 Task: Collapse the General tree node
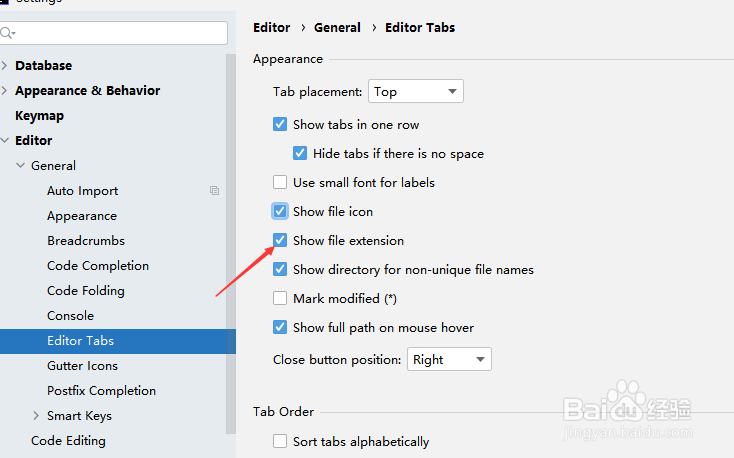click(x=21, y=166)
